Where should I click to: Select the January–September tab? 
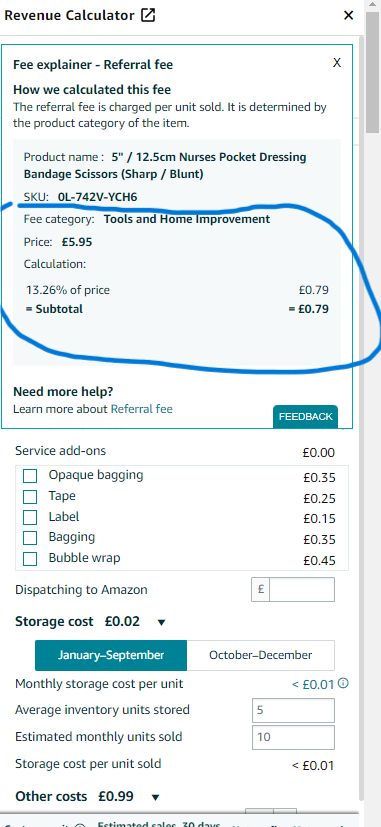point(111,655)
